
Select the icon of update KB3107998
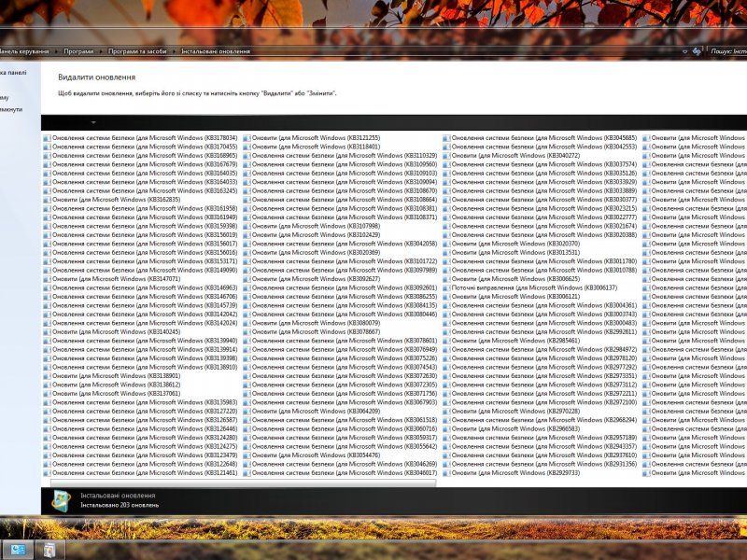pyautogui.click(x=247, y=226)
